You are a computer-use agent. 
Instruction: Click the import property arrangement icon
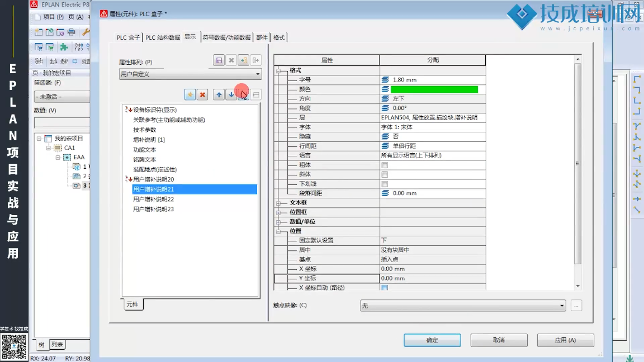click(x=243, y=60)
